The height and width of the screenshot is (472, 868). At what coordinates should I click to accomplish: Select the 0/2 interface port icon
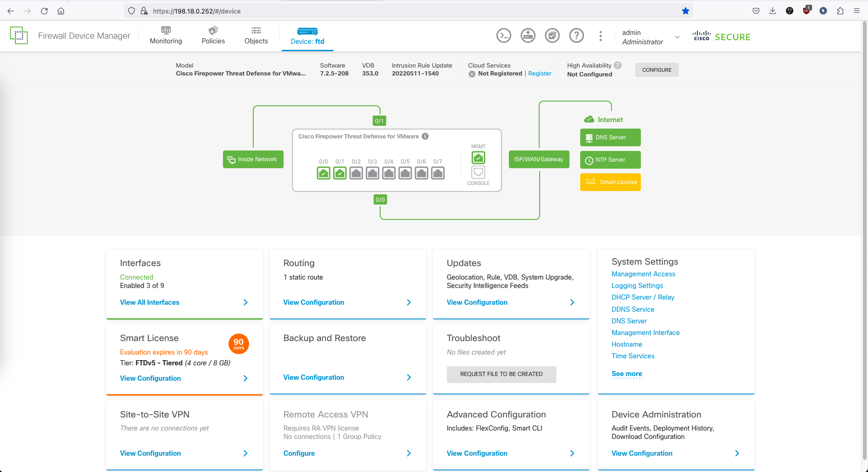pos(356,173)
